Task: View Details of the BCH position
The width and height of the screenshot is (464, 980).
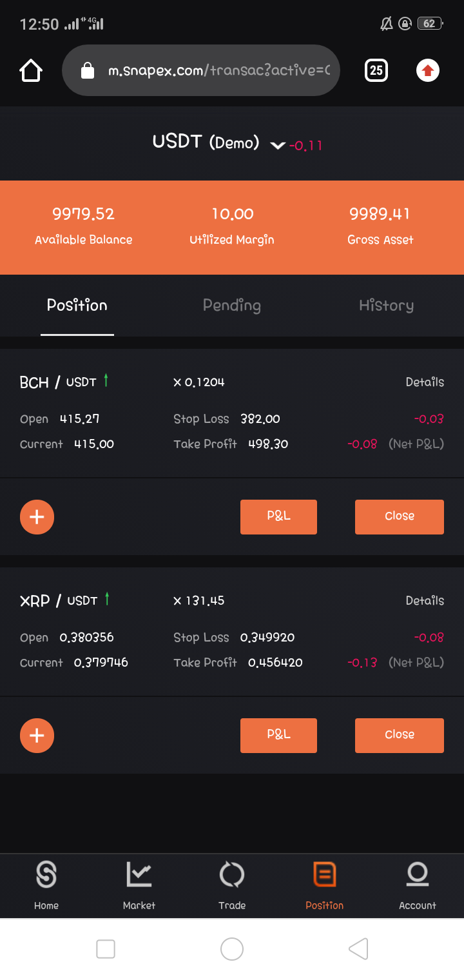Action: [425, 382]
